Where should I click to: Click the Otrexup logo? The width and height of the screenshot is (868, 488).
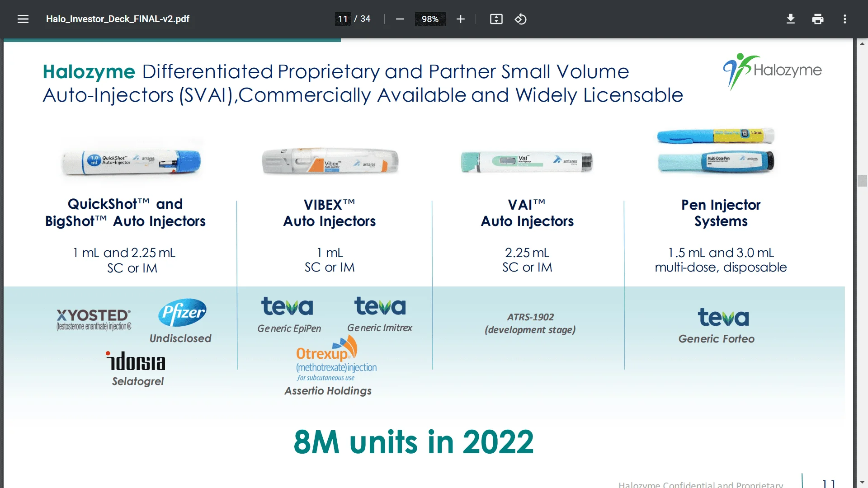tap(336, 357)
